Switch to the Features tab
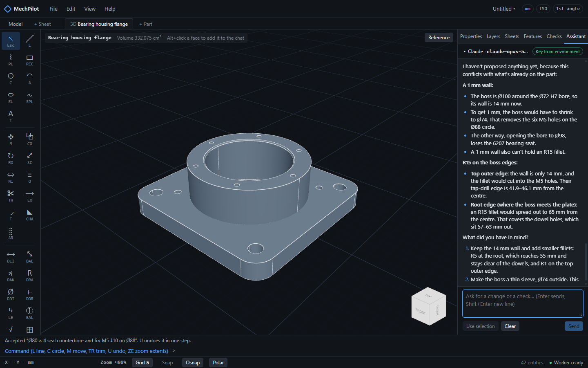This screenshot has width=588, height=368. 533,36
